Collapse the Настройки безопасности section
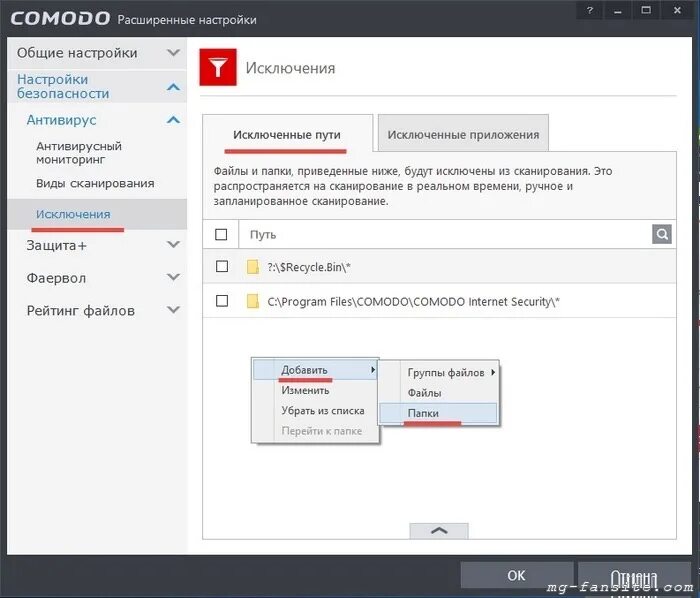Screen dimensions: 700x598 [173, 87]
